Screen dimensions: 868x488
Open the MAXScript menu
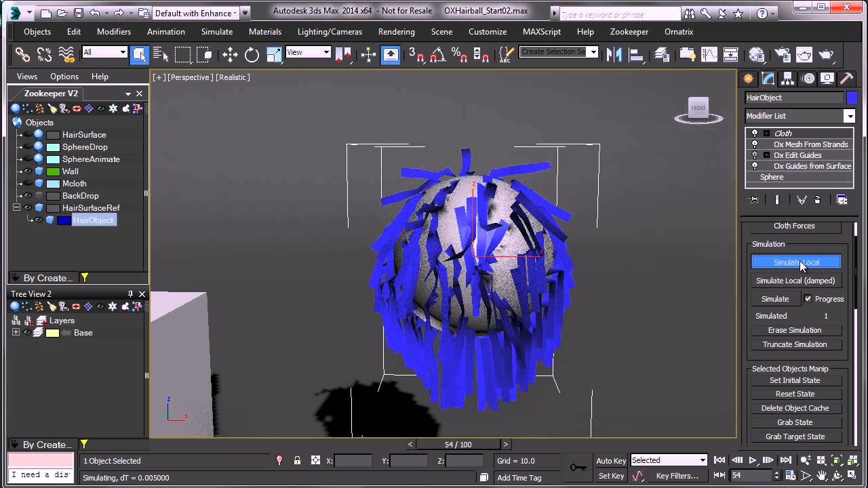pos(542,32)
